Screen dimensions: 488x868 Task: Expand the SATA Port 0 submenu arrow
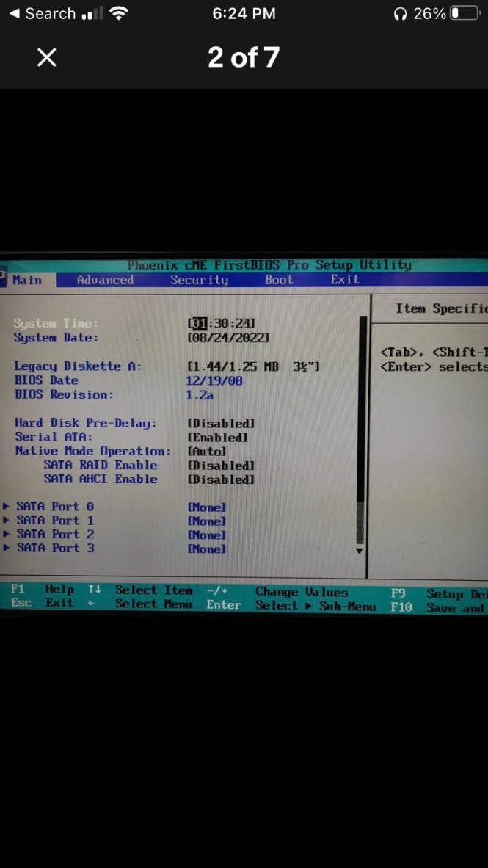(6, 506)
